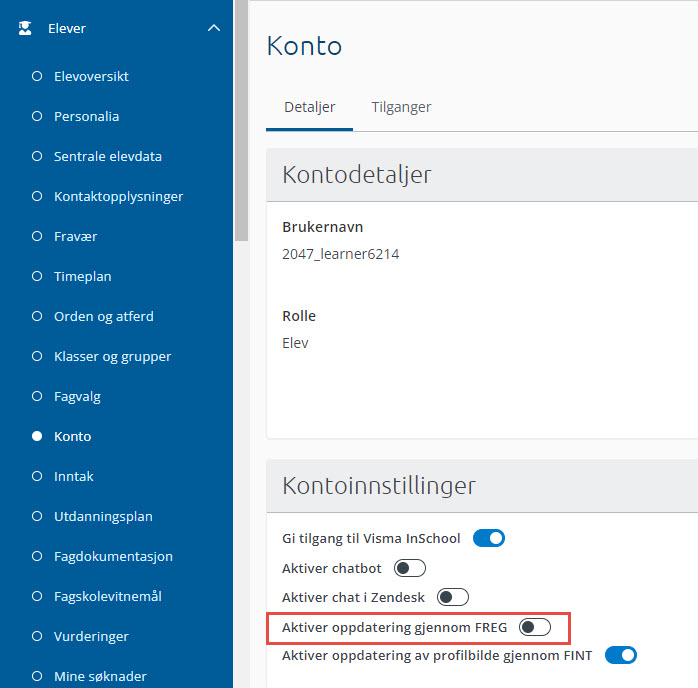Click the Rolle label

click(299, 316)
